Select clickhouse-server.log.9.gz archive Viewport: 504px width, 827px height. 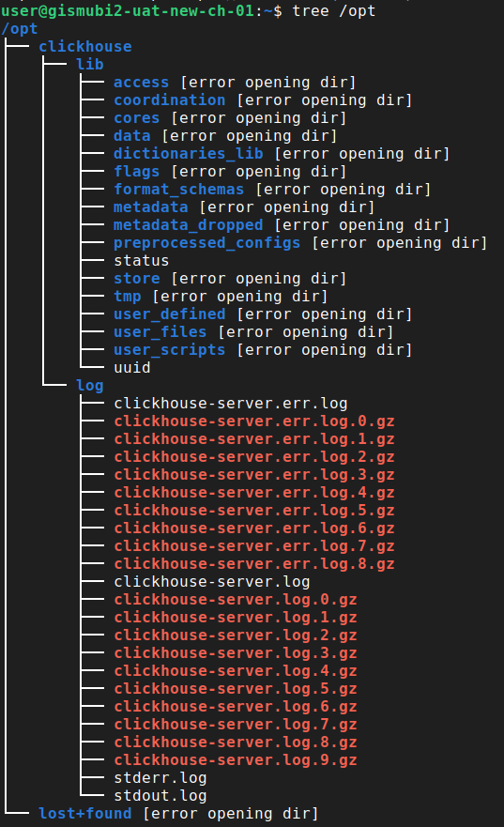(x=236, y=760)
